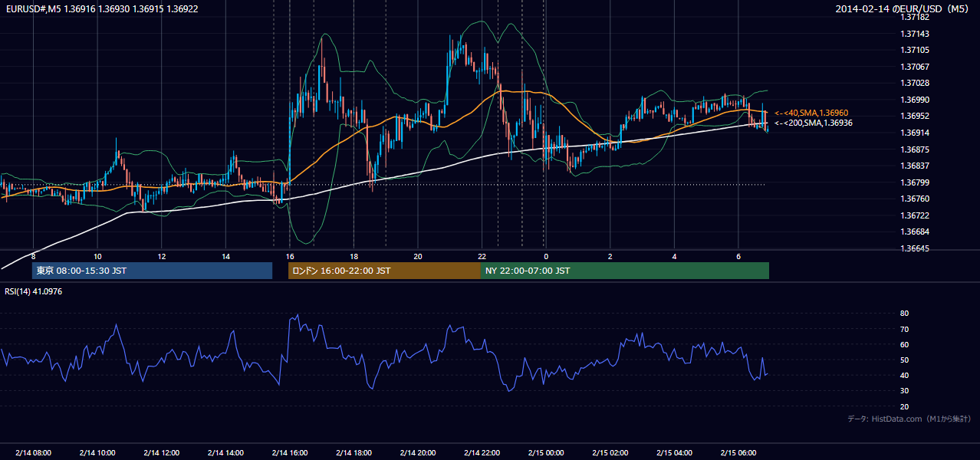Image resolution: width=980 pixels, height=460 pixels.
Task: Click hour marker 0 under the price chart
Action: (545, 256)
